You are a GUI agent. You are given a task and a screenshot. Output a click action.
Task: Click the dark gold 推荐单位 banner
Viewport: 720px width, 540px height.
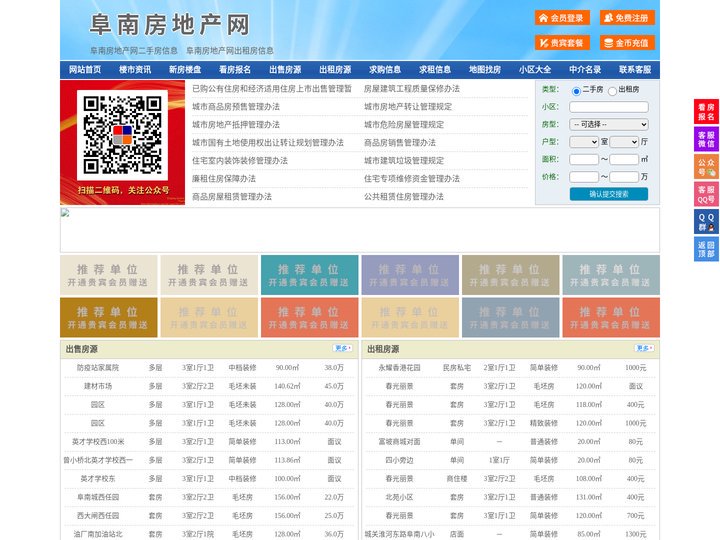coord(109,317)
